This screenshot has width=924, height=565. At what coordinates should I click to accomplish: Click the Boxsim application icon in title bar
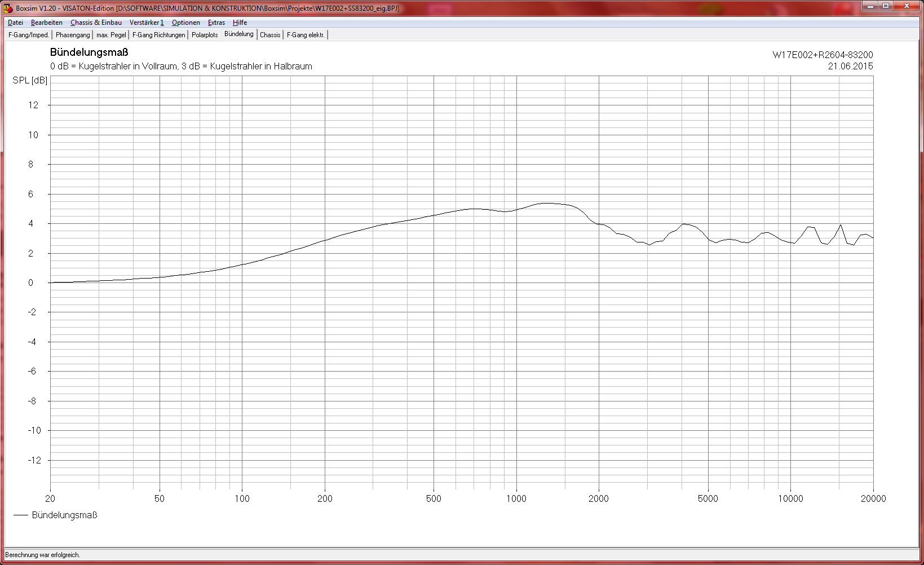pos(8,8)
